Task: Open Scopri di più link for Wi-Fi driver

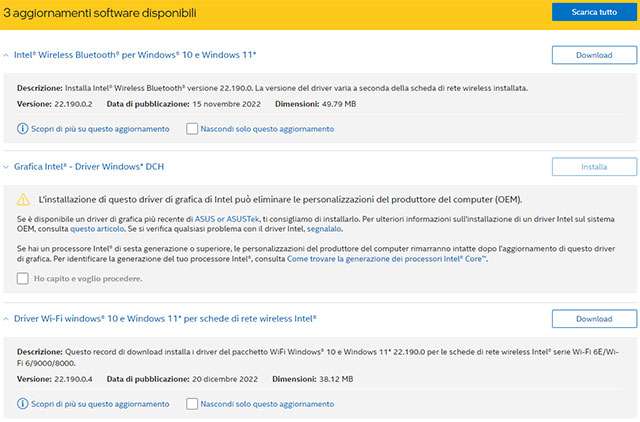Action: coord(100,404)
